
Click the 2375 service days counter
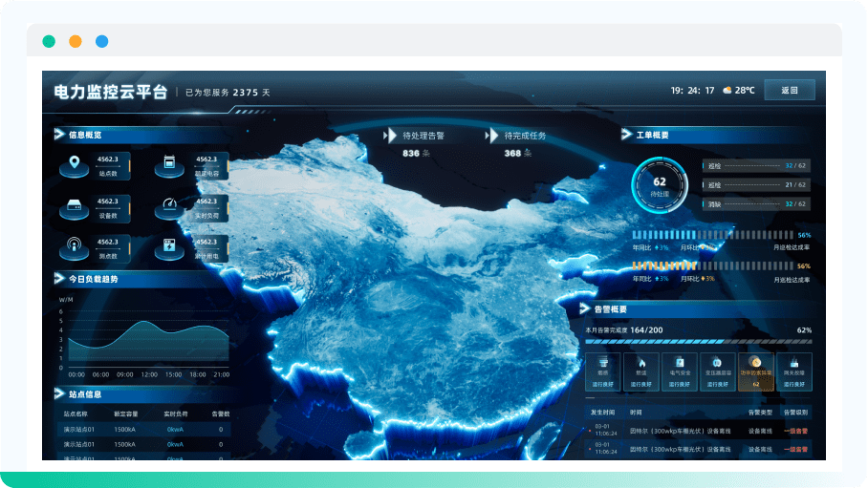(246, 93)
